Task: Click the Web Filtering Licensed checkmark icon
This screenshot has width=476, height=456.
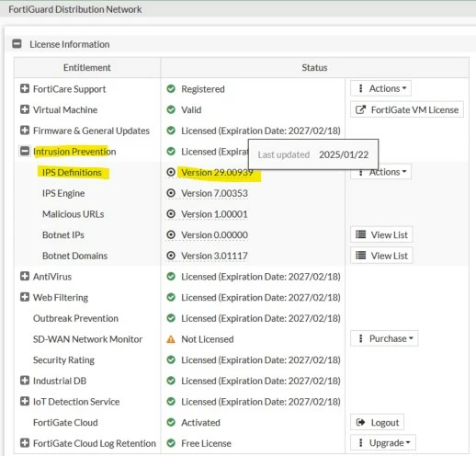Action: point(171,297)
